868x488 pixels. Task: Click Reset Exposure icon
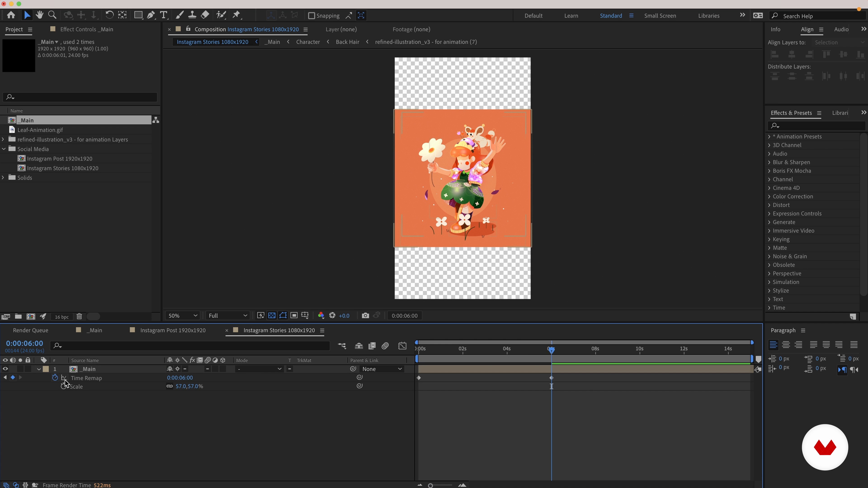[x=332, y=316]
